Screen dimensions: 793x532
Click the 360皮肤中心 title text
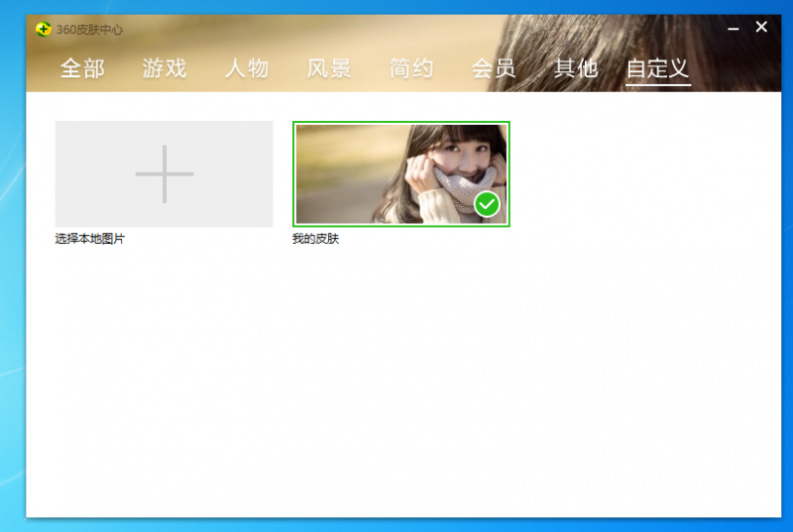[x=89, y=30]
